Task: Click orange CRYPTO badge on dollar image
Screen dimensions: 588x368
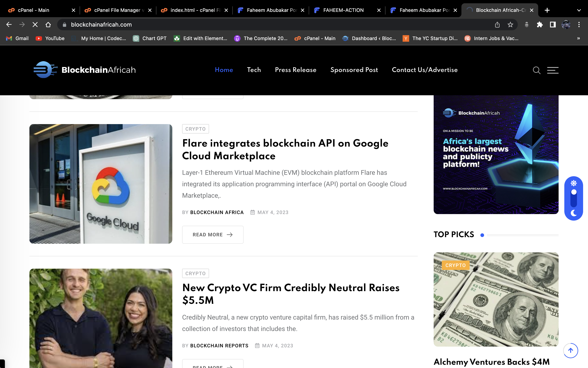Action: (x=455, y=265)
